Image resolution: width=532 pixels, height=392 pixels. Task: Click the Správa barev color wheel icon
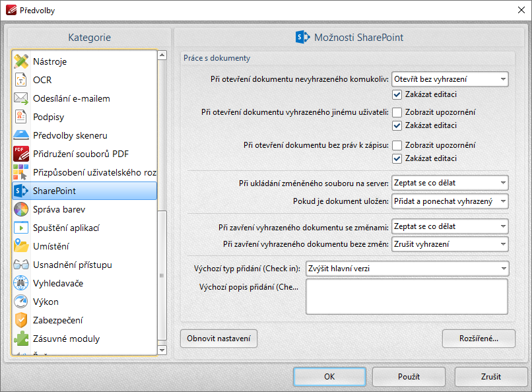(21, 209)
